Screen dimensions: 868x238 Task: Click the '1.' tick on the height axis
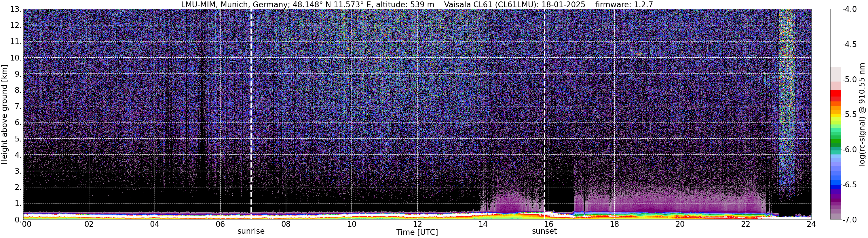18,204
